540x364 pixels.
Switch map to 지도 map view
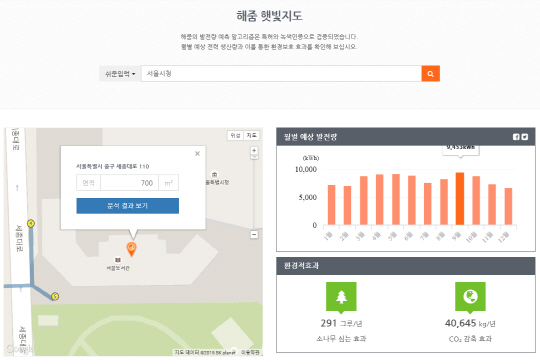251,135
